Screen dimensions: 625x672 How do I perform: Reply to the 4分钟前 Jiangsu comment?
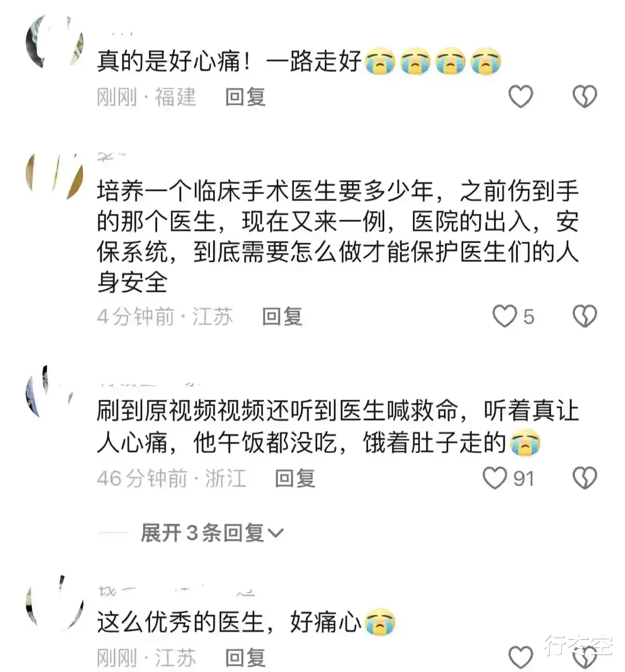point(282,317)
